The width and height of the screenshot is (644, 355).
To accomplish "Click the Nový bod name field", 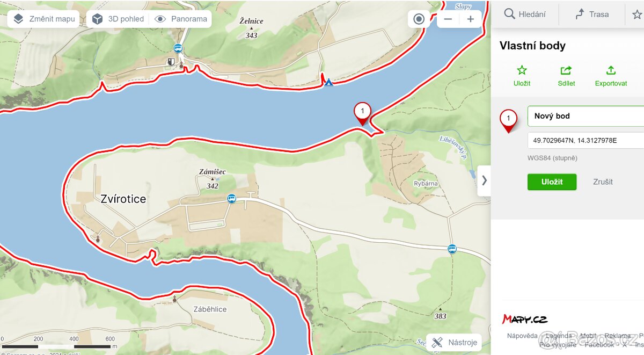I will [x=586, y=116].
